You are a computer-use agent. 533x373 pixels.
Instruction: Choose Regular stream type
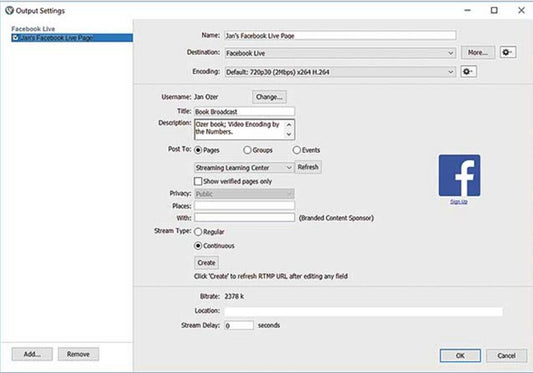[x=198, y=232]
